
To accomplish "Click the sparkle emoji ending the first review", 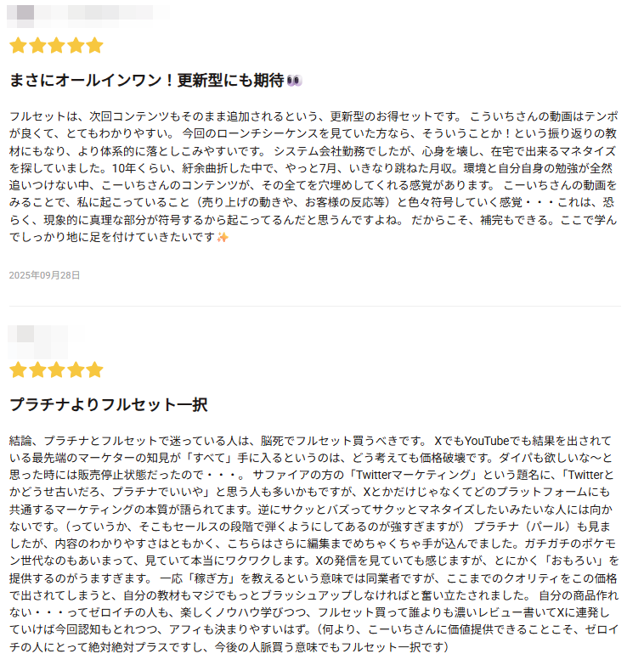I will tap(223, 237).
